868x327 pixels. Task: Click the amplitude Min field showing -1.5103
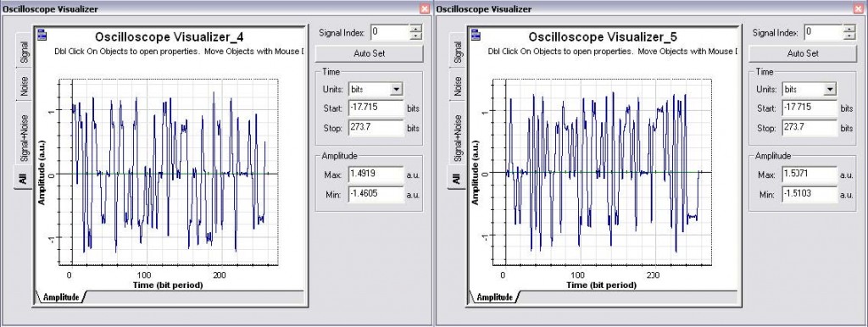[x=810, y=195]
